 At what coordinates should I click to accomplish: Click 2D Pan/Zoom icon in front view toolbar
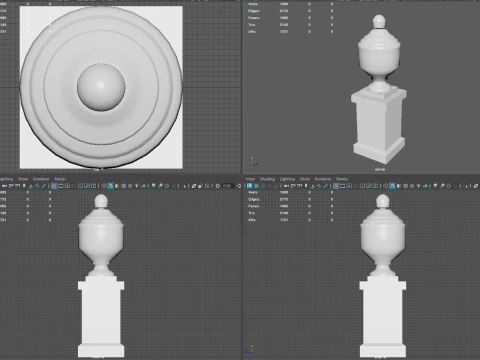pyautogui.click(x=37, y=186)
